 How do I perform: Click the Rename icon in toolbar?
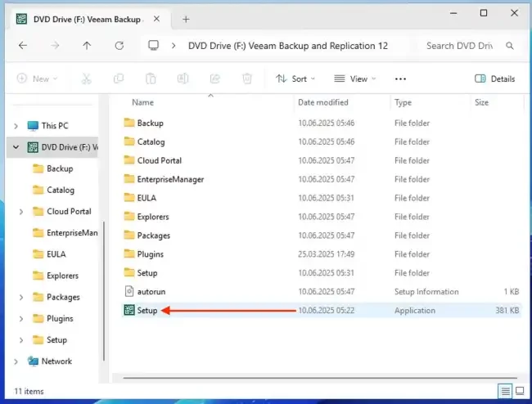pos(183,79)
